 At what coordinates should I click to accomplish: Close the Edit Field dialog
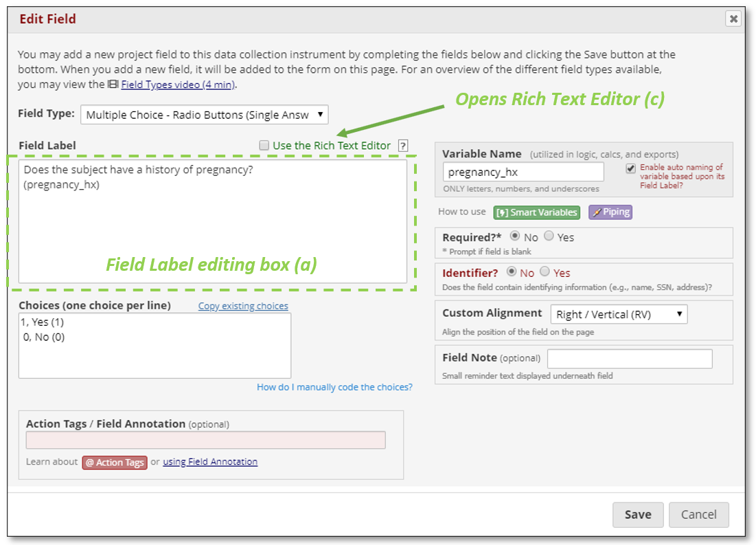(x=733, y=19)
